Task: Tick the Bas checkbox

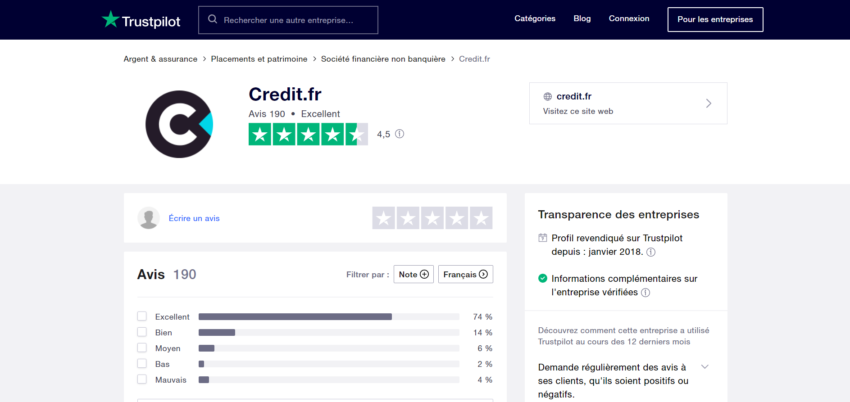Action: pos(142,364)
